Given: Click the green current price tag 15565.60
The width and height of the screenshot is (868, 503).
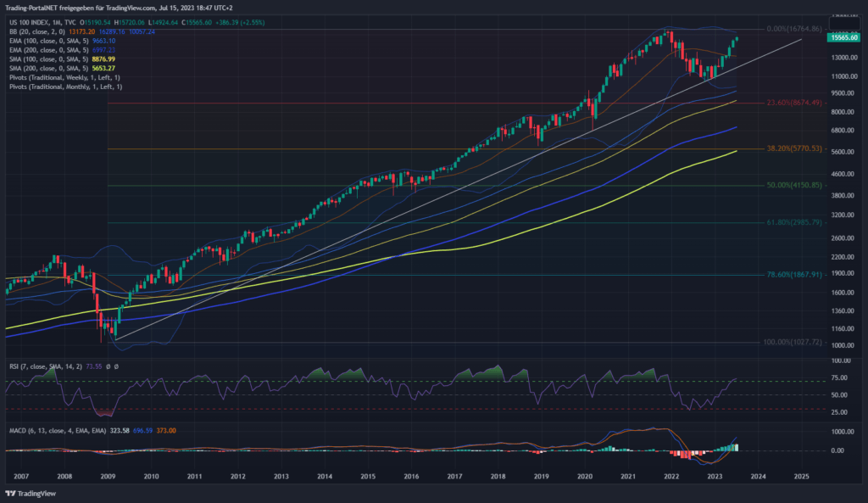Looking at the screenshot, I should (x=843, y=38).
